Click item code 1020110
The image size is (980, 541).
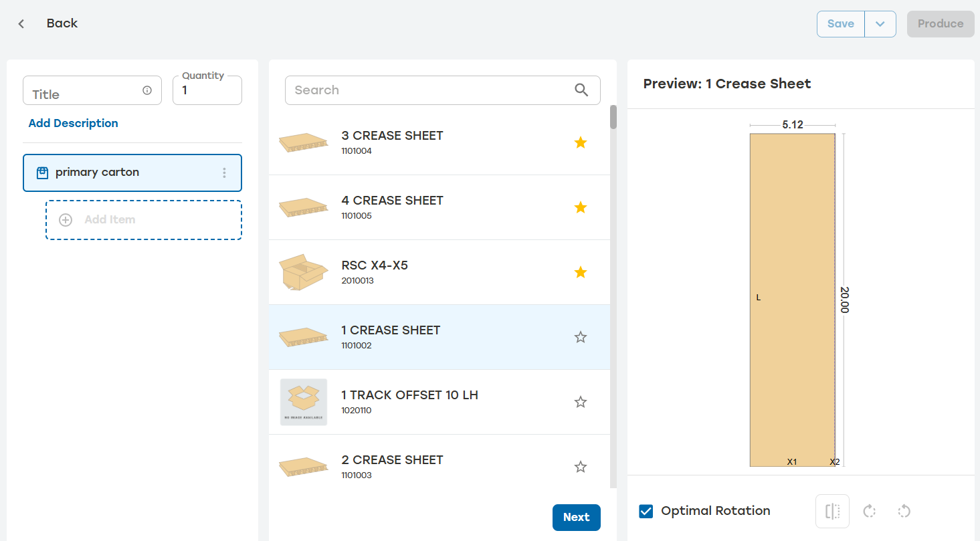357,411
